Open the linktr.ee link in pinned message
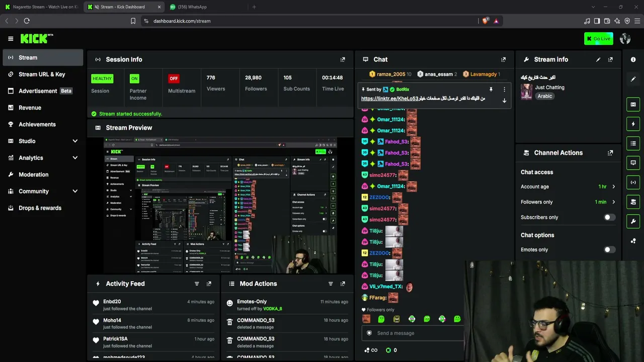The width and height of the screenshot is (644, 362). (389, 99)
